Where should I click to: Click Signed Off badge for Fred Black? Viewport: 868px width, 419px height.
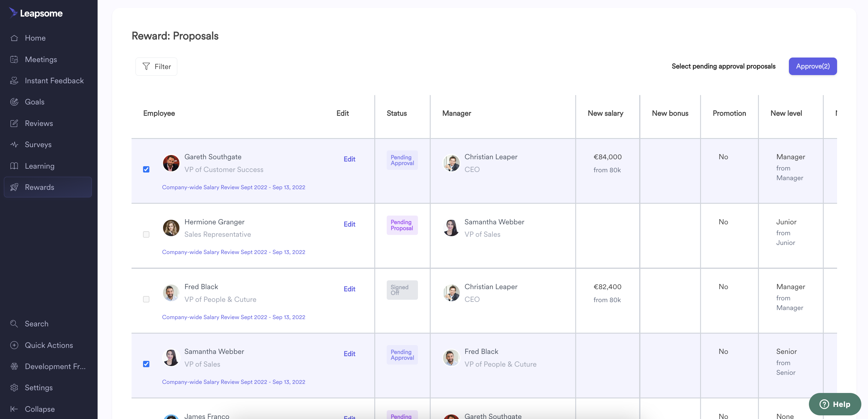pos(402,290)
